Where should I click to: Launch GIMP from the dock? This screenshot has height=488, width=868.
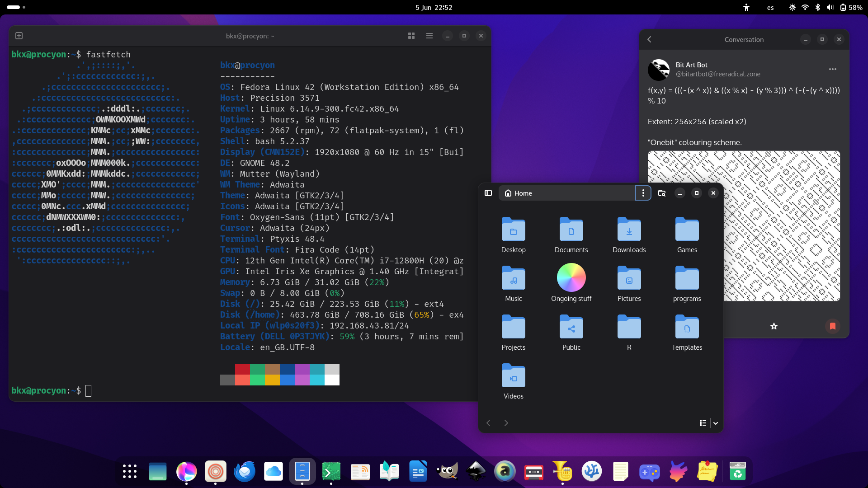447,471
